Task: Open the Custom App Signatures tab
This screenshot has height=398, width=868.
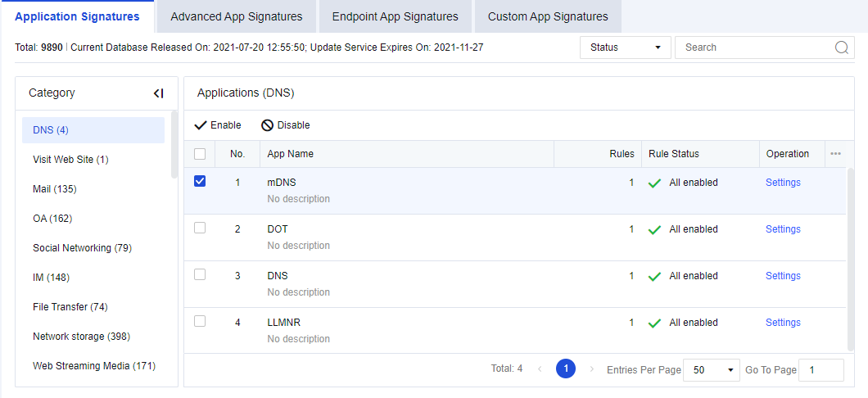Action: pyautogui.click(x=548, y=16)
